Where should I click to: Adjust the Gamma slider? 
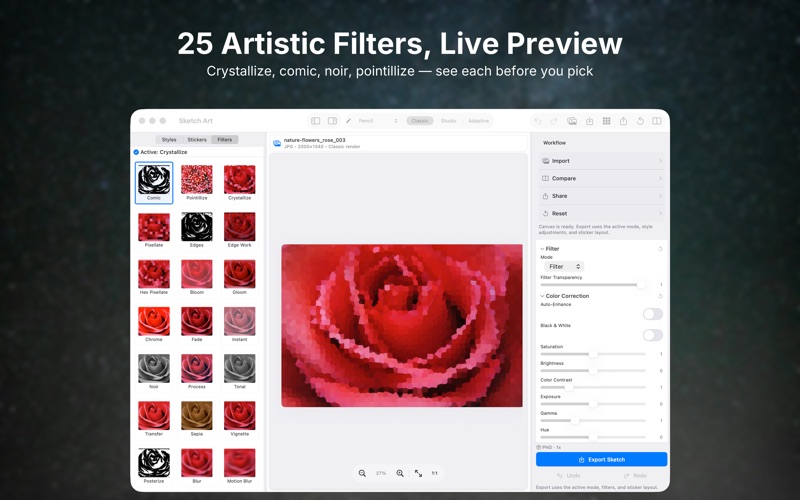click(593, 421)
